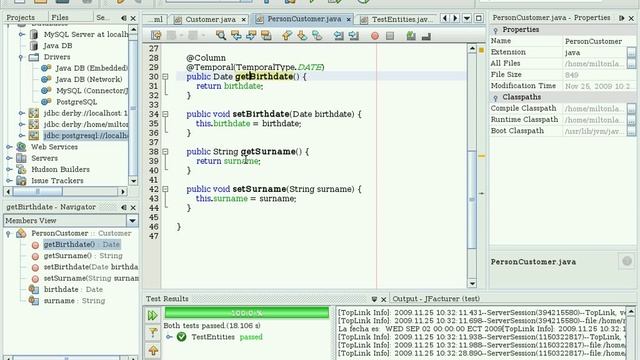The width and height of the screenshot is (640, 360).
Task: Open editor for Boot Classpath property
Action: 631,131
